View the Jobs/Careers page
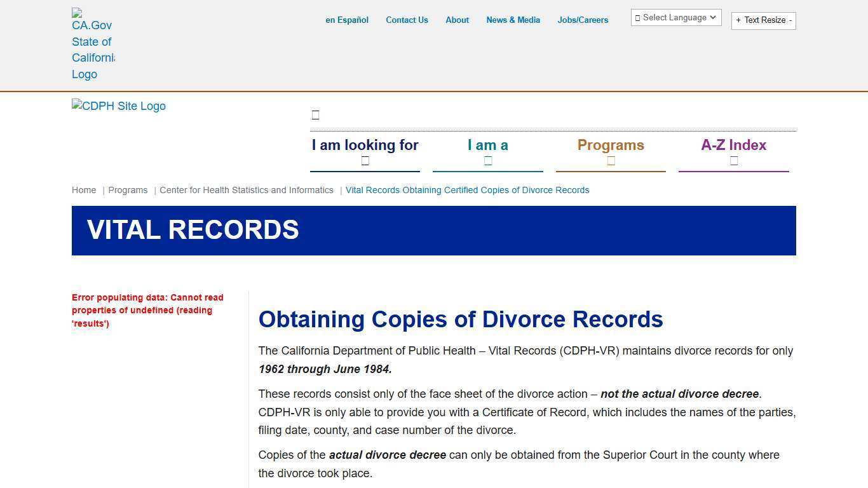The width and height of the screenshot is (868, 488). point(583,20)
